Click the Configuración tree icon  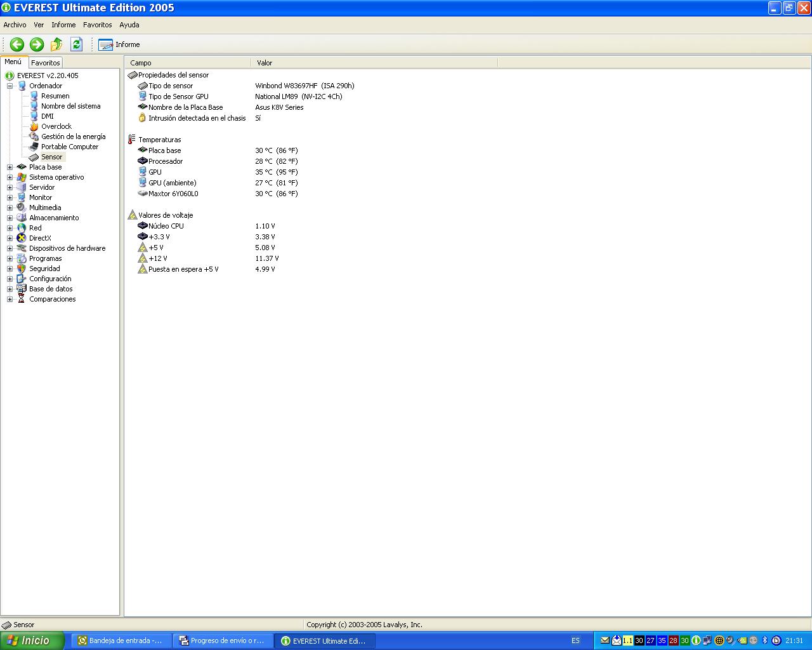[x=22, y=279]
